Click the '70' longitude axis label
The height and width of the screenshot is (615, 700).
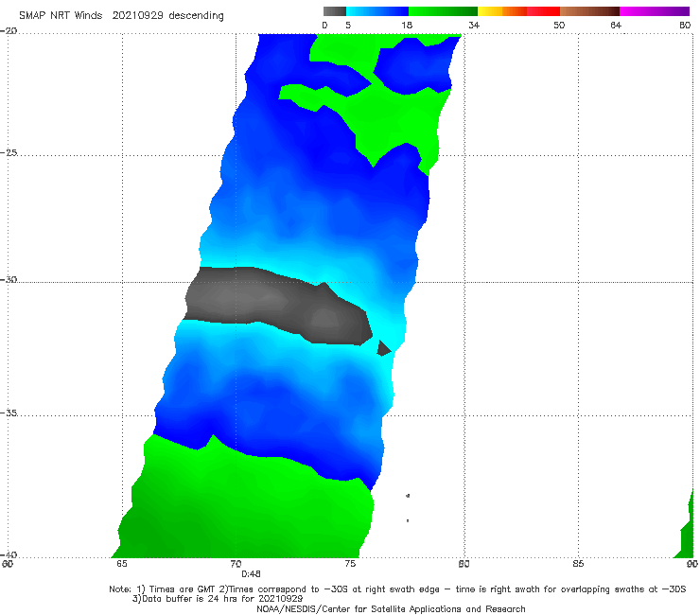coord(236,564)
